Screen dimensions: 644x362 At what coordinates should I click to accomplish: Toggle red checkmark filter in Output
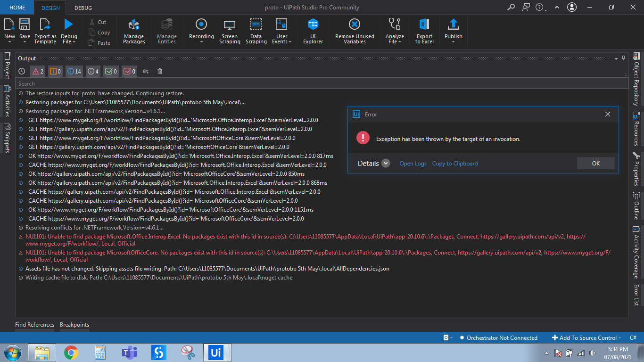pos(129,71)
